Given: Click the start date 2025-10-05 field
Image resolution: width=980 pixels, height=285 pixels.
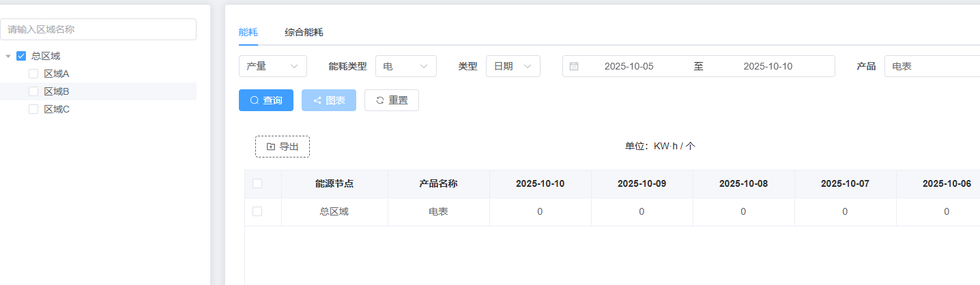Looking at the screenshot, I should 629,66.
